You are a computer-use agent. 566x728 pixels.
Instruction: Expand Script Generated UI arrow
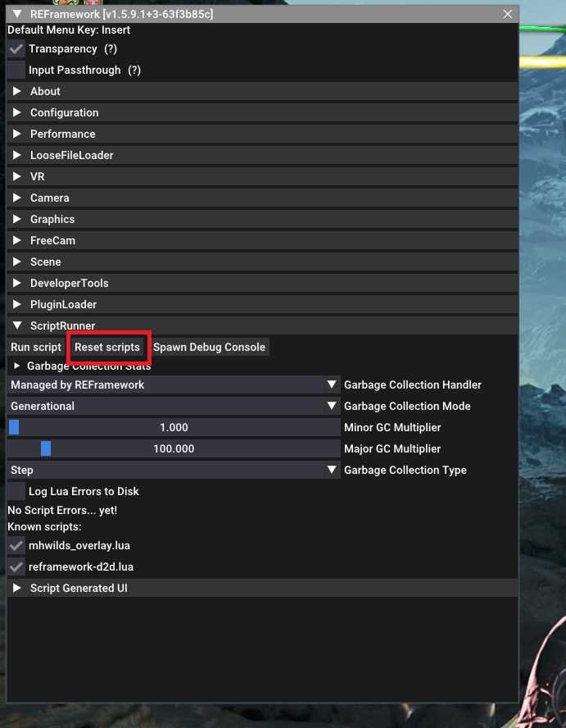(x=17, y=589)
